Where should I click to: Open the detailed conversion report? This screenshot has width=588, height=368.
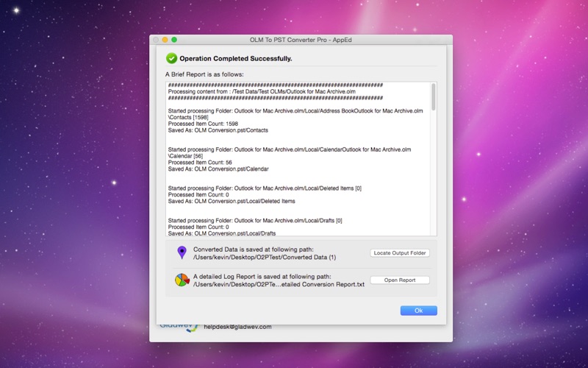pos(400,280)
